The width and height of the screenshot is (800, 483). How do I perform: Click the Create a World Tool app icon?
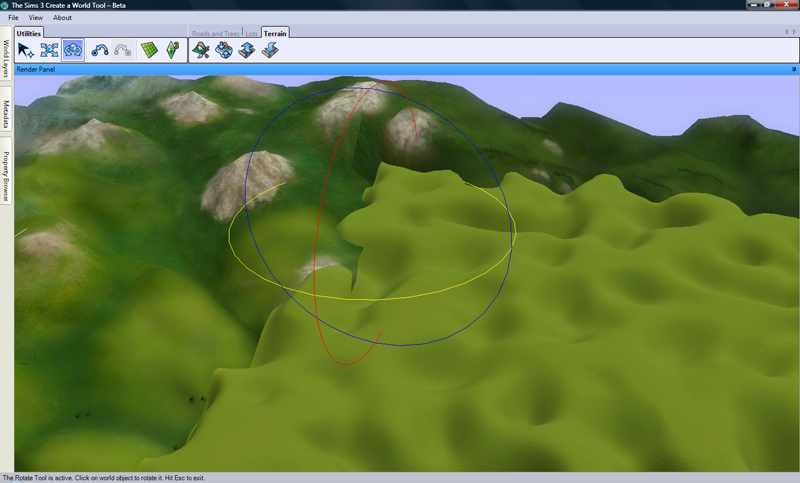pyautogui.click(x=5, y=5)
